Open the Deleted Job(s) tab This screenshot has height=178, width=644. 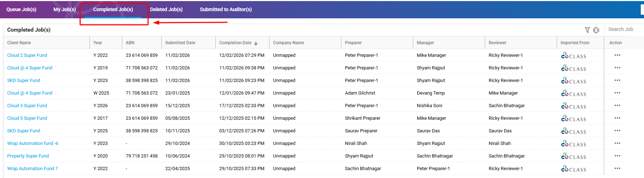coord(166,9)
